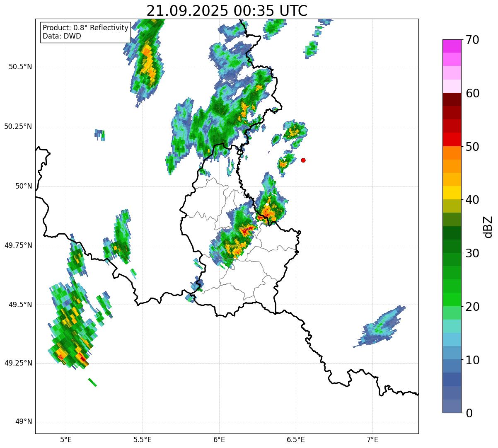Click latitude label 49°N

point(24,422)
